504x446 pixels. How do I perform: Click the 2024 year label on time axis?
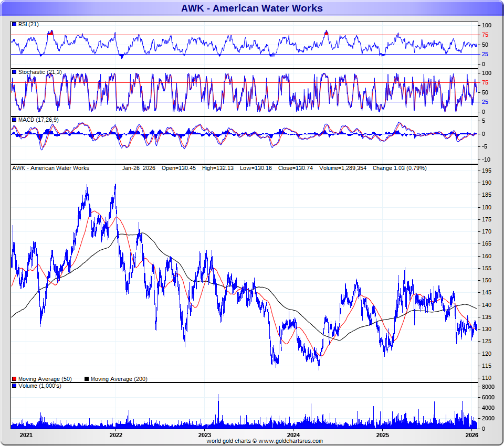pyautogui.click(x=293, y=435)
